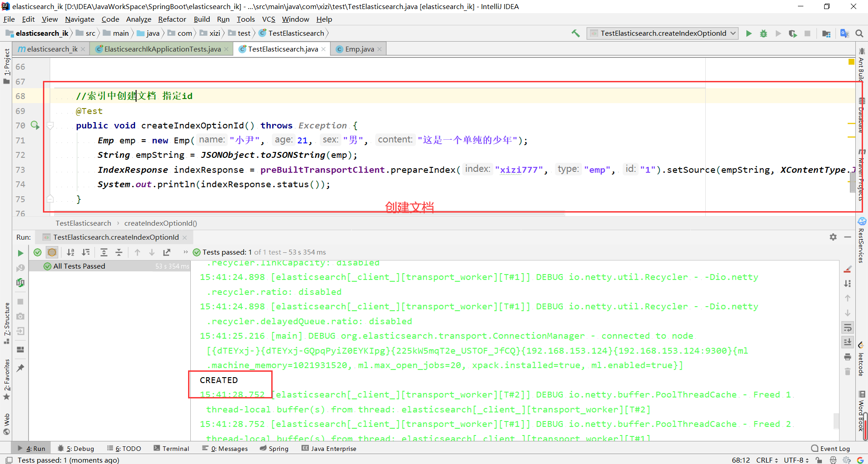Image resolution: width=868 pixels, height=464 pixels.
Task: Open Structure side tool window
Action: pyautogui.click(x=6, y=323)
